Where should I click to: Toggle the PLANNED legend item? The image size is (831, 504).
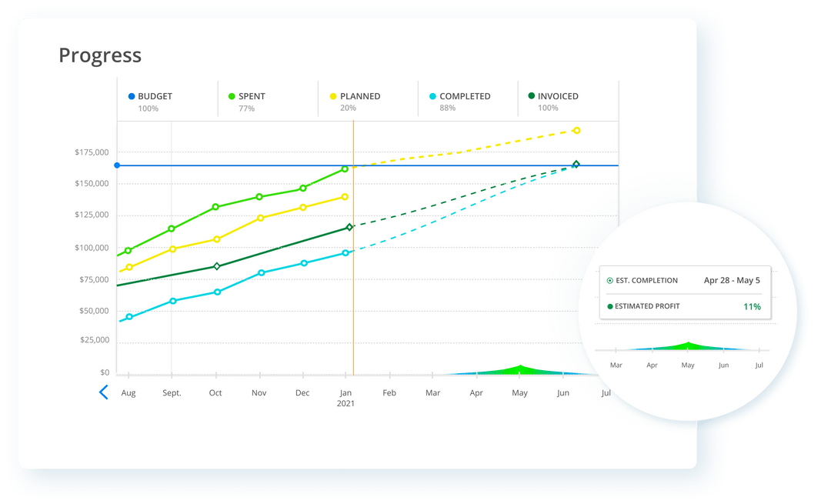pyautogui.click(x=355, y=96)
